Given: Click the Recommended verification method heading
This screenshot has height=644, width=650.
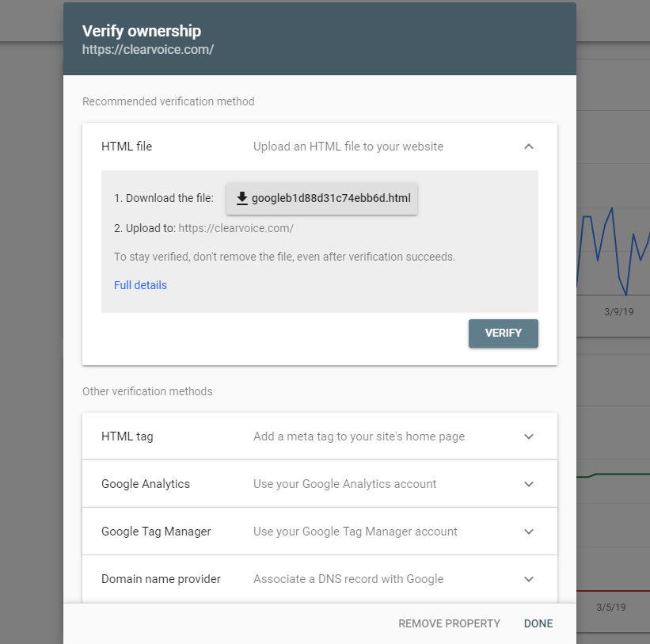Looking at the screenshot, I should click(168, 101).
